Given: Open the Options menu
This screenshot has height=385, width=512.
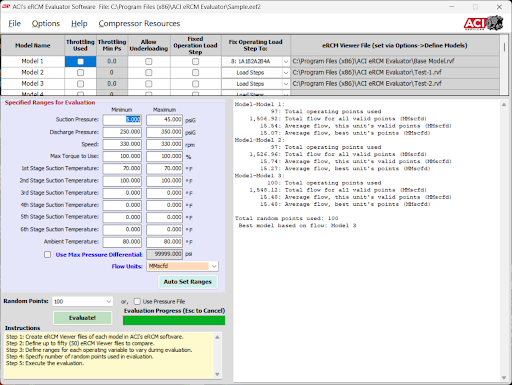Looking at the screenshot, I should click(46, 23).
